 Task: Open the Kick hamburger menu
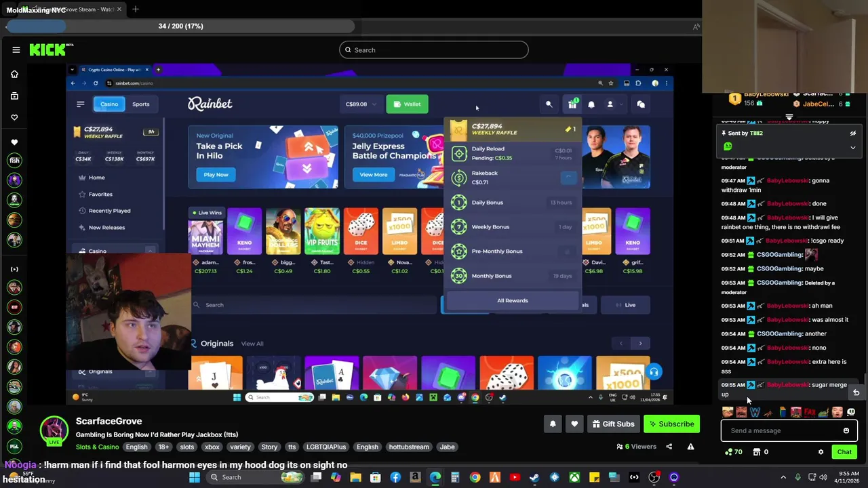coord(16,49)
